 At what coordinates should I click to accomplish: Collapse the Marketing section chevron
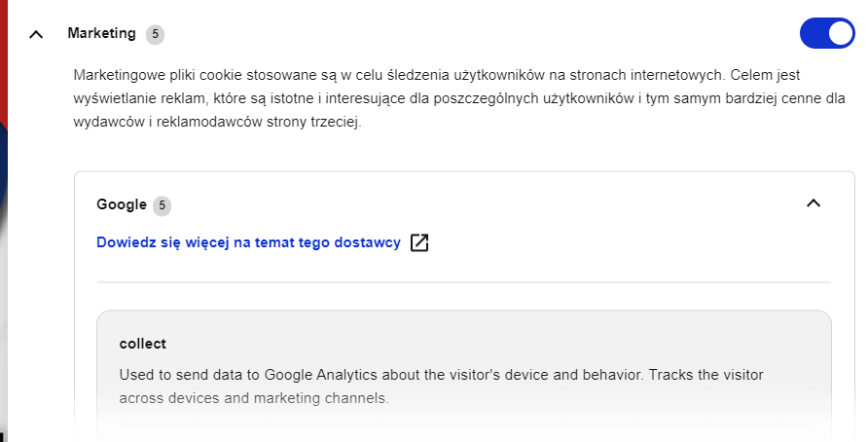point(36,34)
